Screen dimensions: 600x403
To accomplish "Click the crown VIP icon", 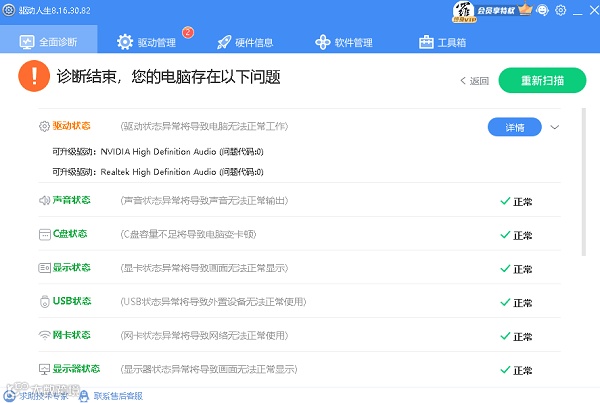I will pos(525,10).
